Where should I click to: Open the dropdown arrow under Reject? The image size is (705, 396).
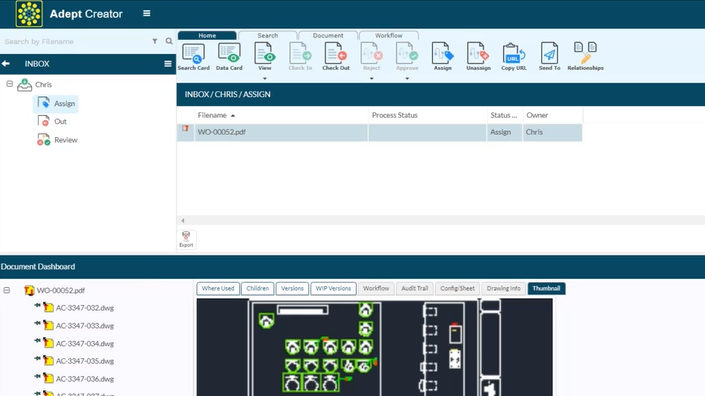tap(371, 79)
